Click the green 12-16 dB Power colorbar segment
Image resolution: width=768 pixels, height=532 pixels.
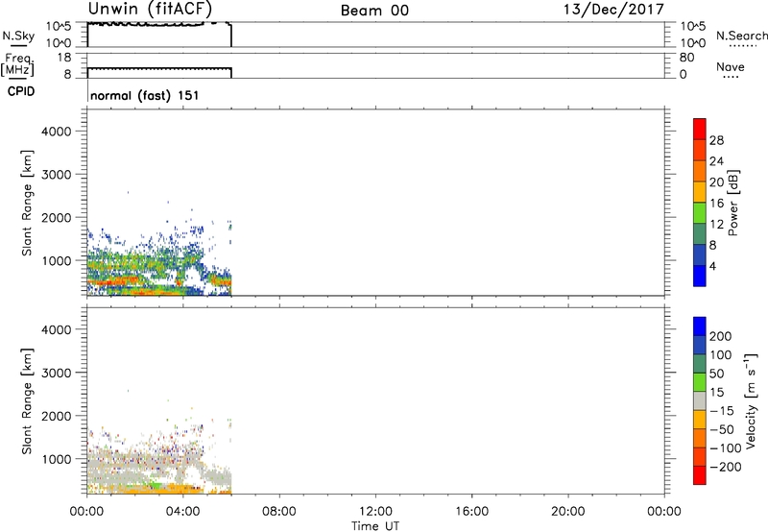click(x=700, y=212)
